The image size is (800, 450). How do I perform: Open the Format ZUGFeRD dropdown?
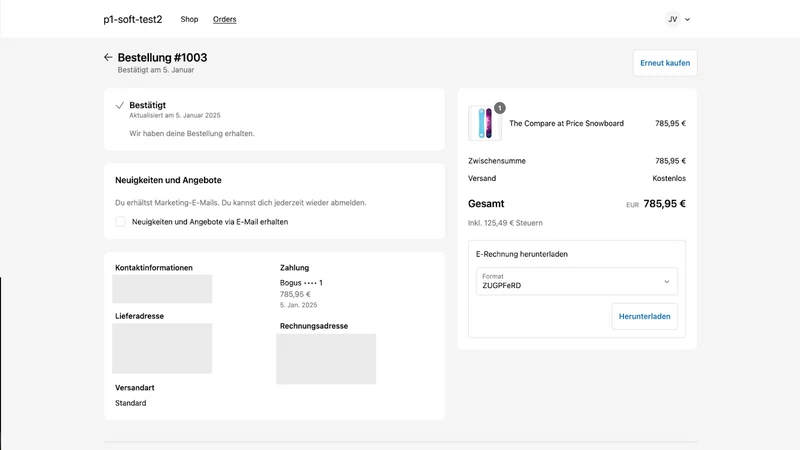click(x=577, y=281)
